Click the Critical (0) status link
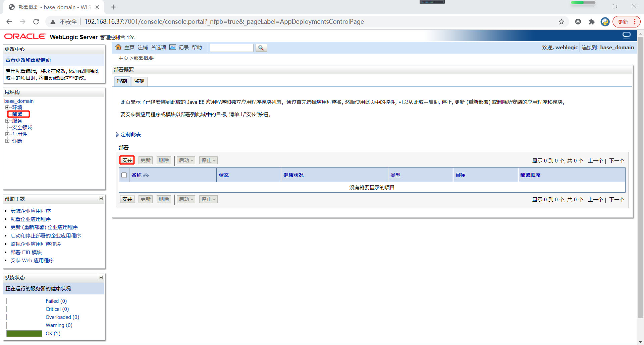The width and height of the screenshot is (644, 345). tap(57, 309)
